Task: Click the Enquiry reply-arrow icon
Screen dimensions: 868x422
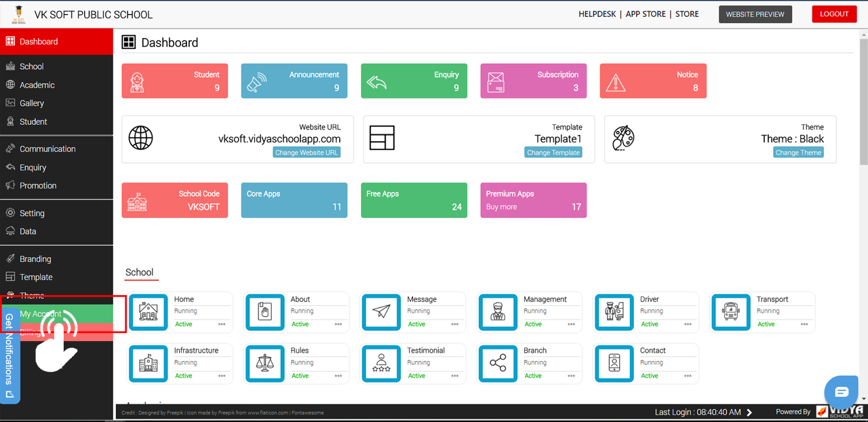Action: (376, 83)
